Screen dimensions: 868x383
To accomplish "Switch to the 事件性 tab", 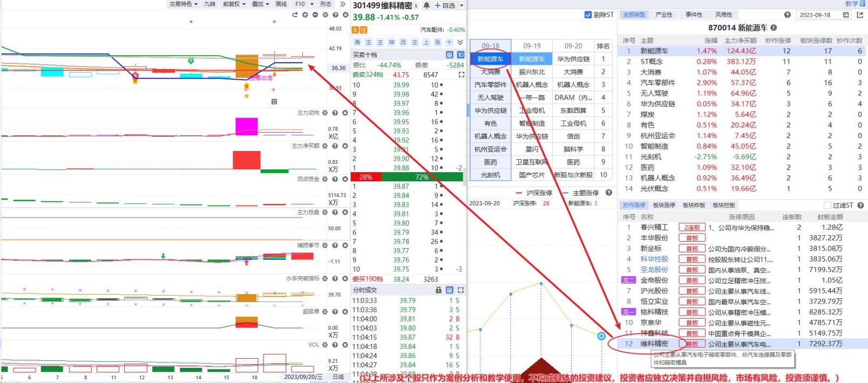I will (694, 15).
